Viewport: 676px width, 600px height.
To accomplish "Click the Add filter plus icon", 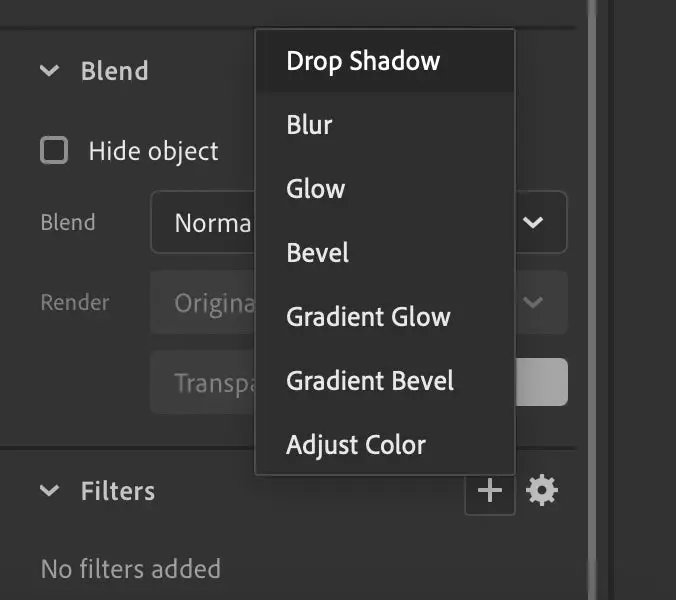I will coord(490,491).
